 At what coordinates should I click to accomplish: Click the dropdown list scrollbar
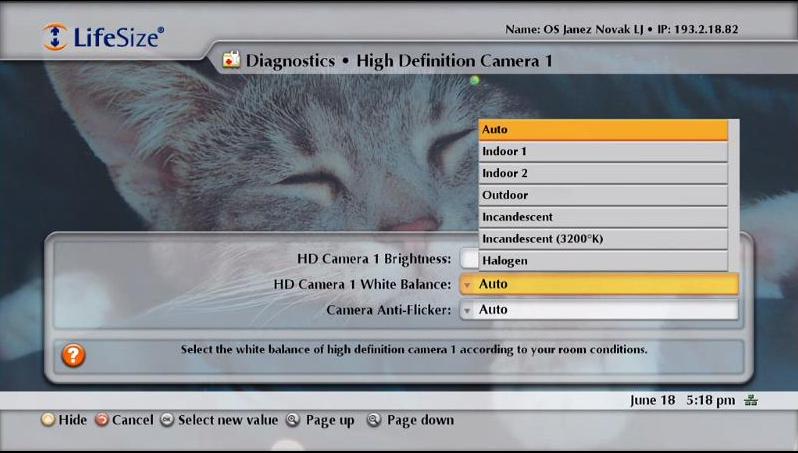(733, 195)
